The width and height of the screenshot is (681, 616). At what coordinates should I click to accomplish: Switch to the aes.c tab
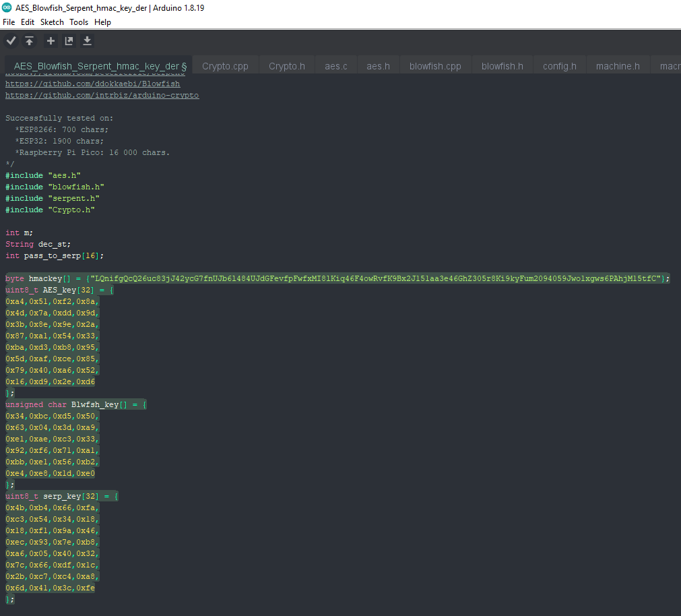click(x=335, y=66)
